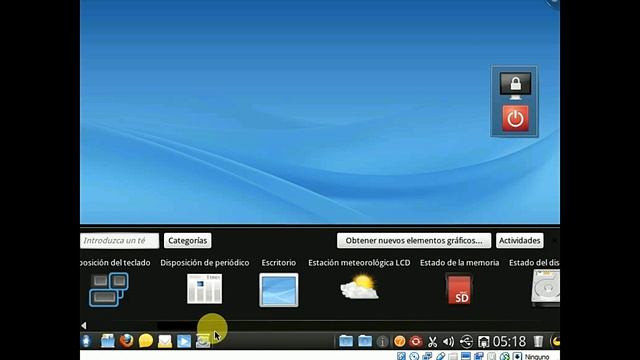Open the Categorías filter menu
The height and width of the screenshot is (360, 640).
(188, 240)
